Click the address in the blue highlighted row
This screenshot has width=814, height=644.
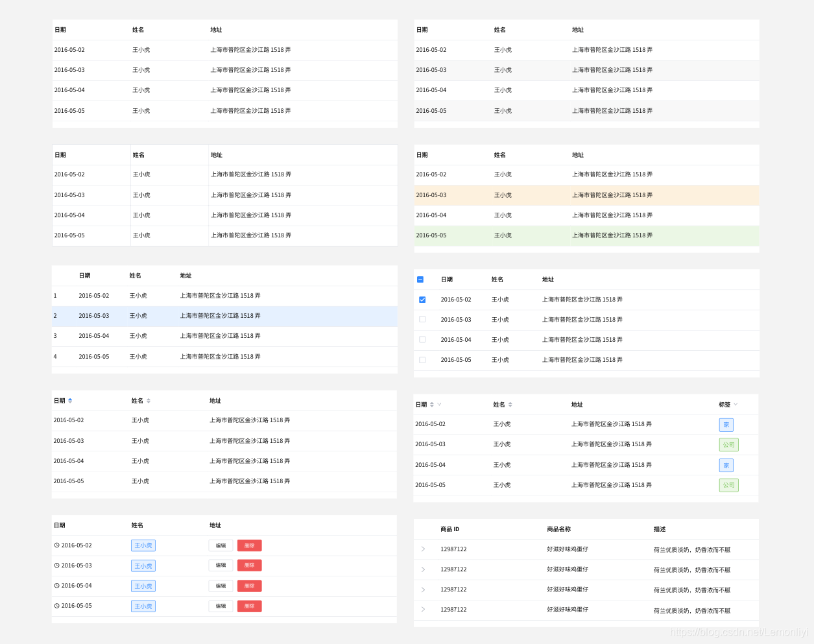221,316
